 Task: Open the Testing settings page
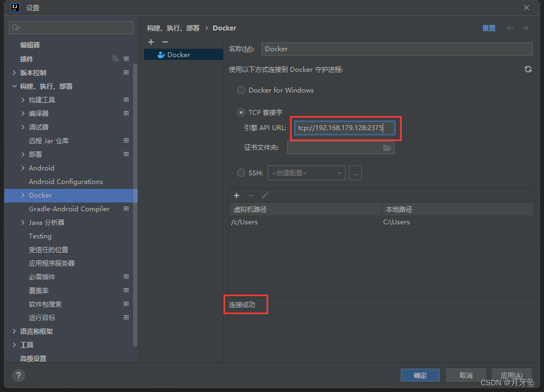click(x=40, y=236)
